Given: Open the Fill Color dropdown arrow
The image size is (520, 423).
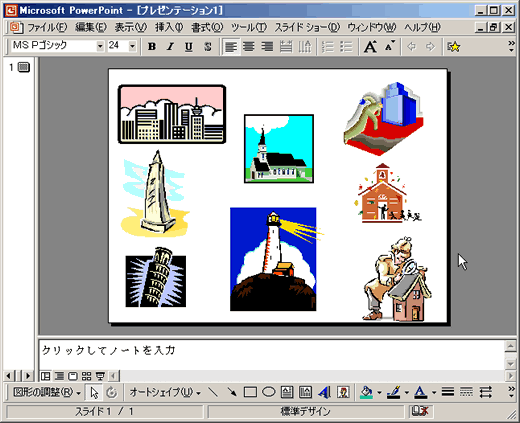Looking at the screenshot, I should click(379, 393).
